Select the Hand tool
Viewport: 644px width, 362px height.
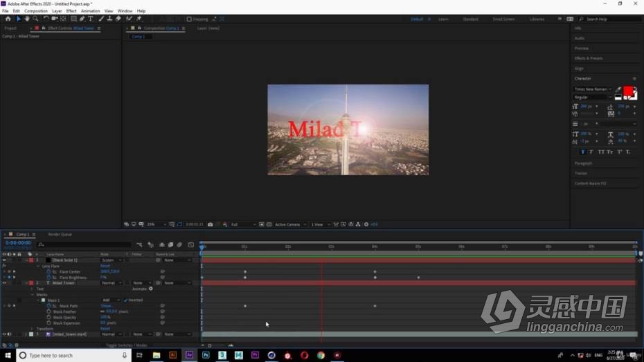27,19
